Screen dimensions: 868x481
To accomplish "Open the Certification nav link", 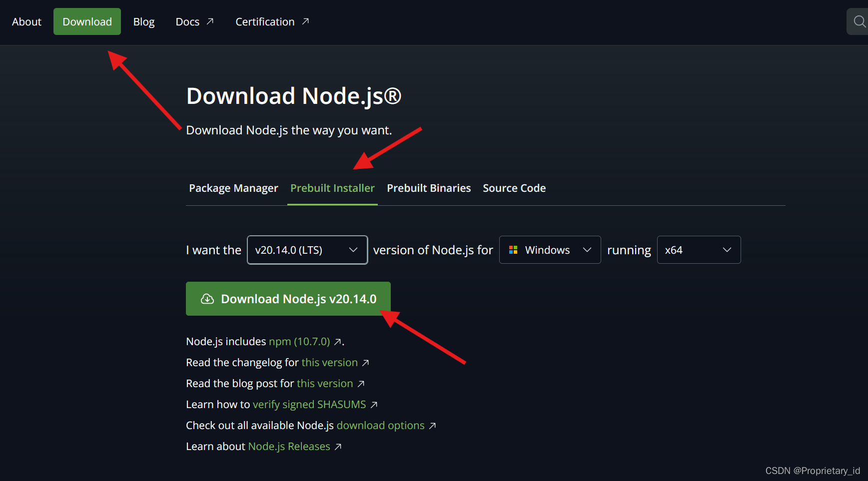I will click(272, 21).
